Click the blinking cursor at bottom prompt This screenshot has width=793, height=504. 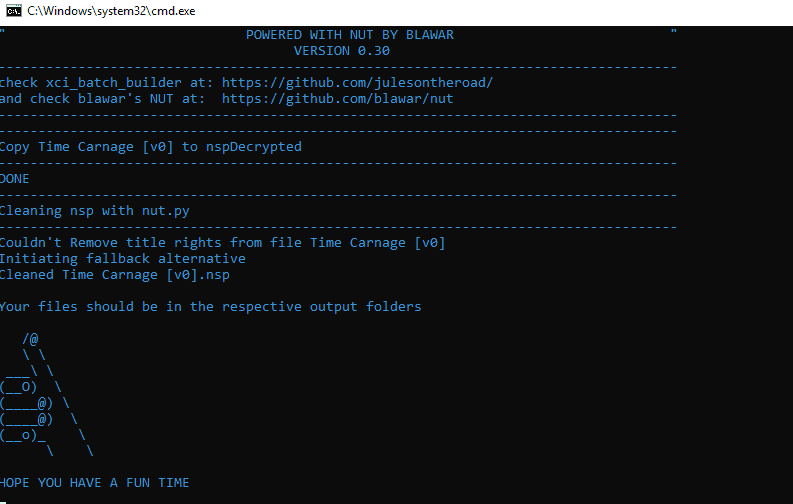3,502
